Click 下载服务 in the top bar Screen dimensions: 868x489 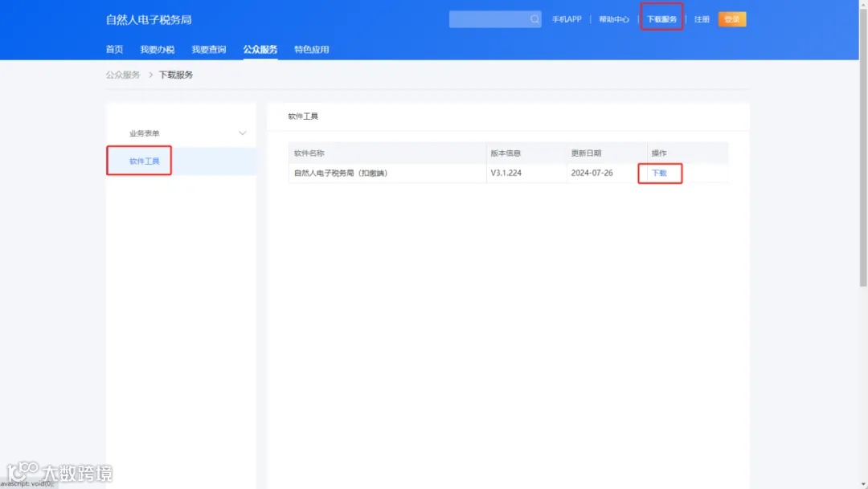click(661, 18)
